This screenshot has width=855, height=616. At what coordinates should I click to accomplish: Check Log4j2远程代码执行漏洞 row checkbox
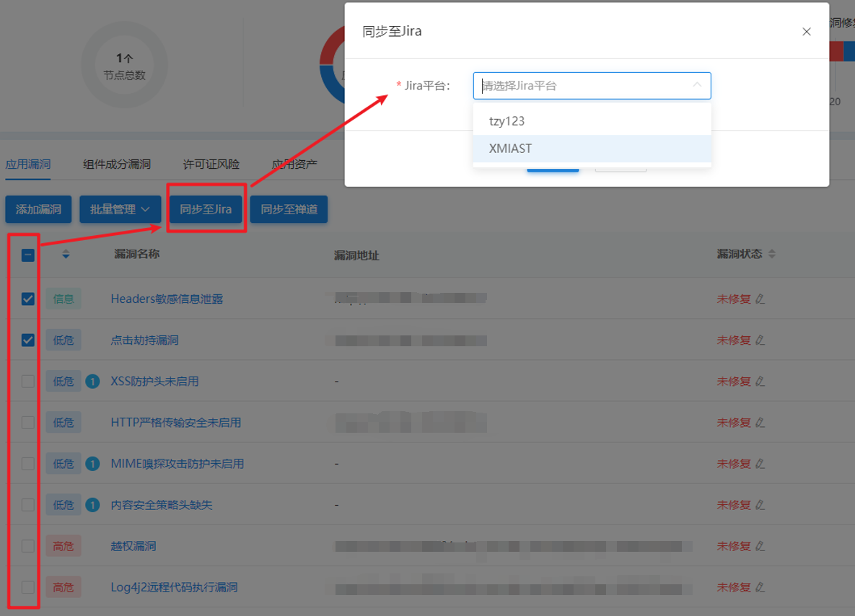point(28,587)
